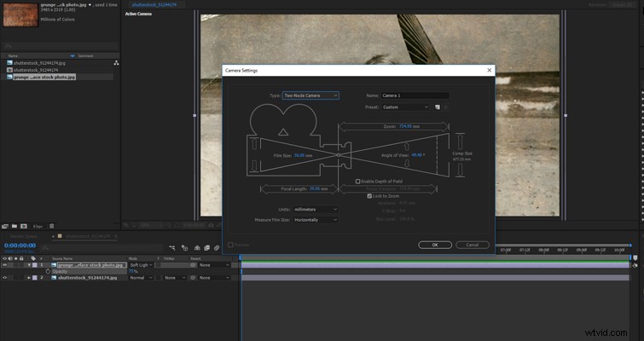Viewport: 644px width, 341px height.
Task: Select shutterstock_91244174 timeline tab
Action: point(88,236)
